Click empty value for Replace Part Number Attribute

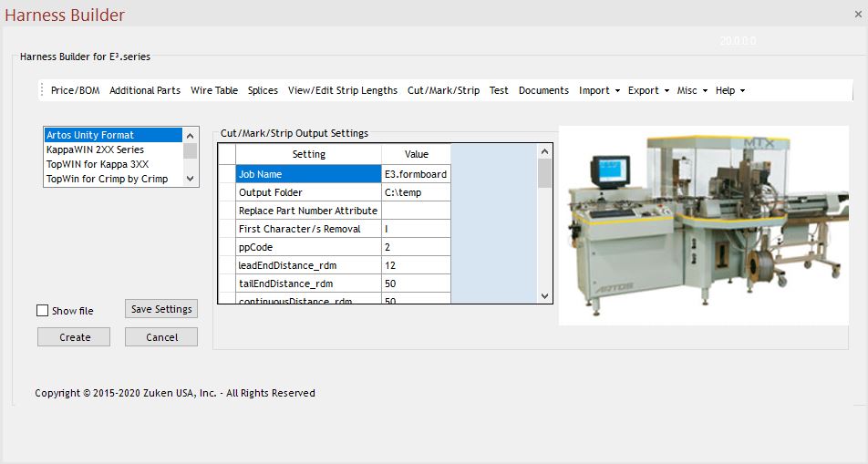tap(416, 211)
